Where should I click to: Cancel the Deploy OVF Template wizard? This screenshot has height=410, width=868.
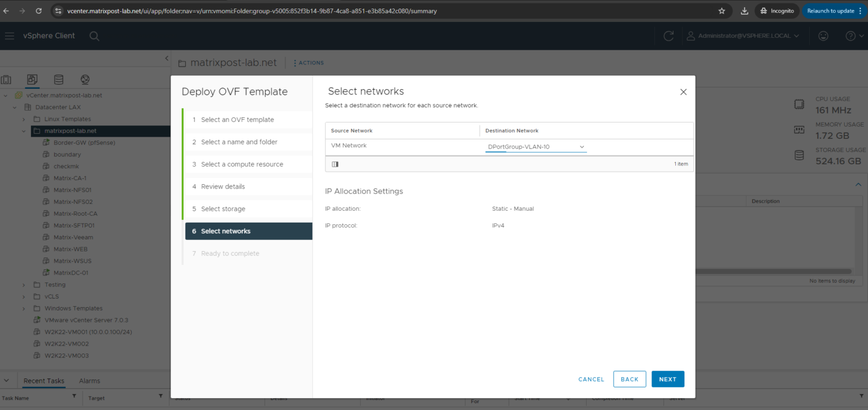click(x=591, y=379)
